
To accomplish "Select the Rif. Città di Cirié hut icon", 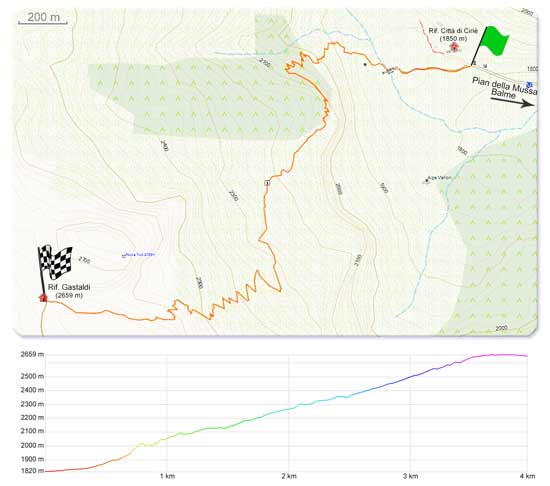I will click(x=454, y=46).
